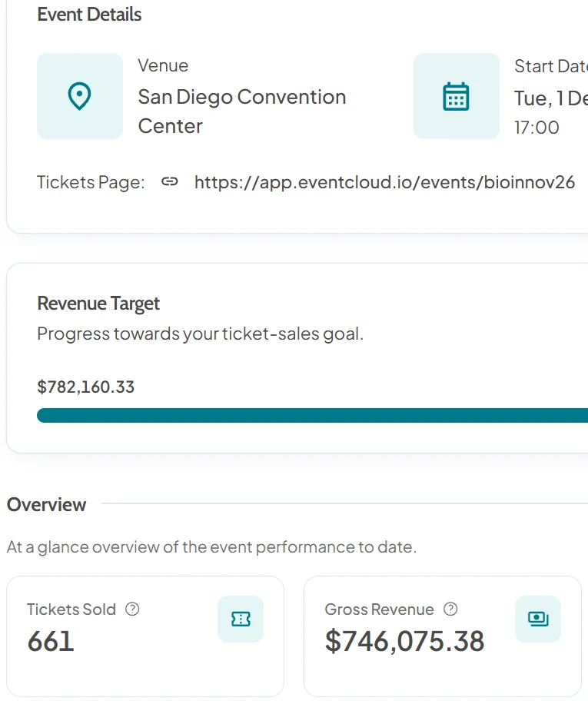Click 'Progress towards your ticket-sales goal' text
The height and width of the screenshot is (704, 588).
pyautogui.click(x=200, y=334)
